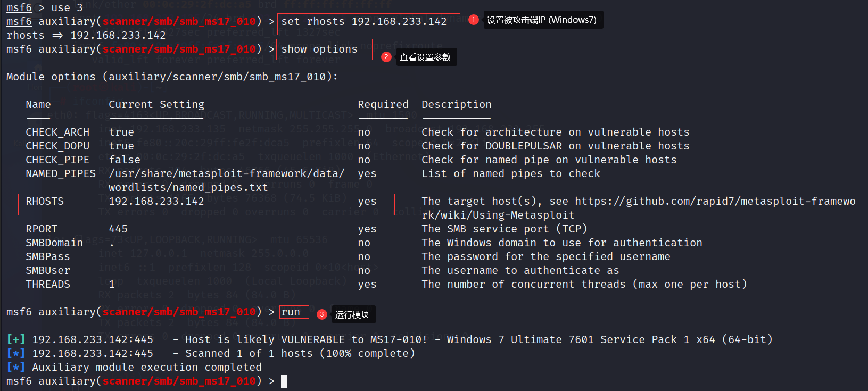Click 'Auxiliary module execution completed' line

point(147,368)
